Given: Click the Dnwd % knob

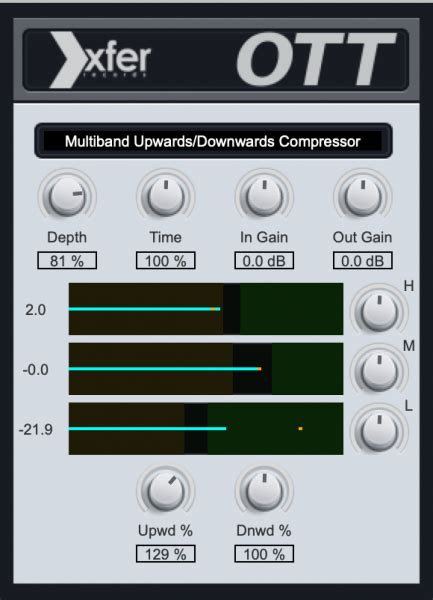Looking at the screenshot, I should click(x=264, y=491).
